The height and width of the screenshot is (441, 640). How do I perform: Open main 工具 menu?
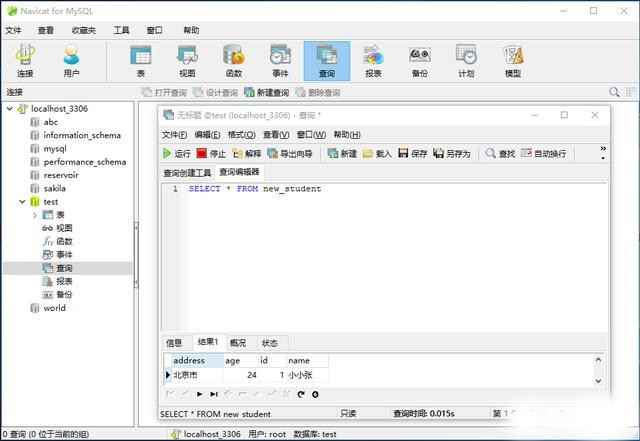121,30
